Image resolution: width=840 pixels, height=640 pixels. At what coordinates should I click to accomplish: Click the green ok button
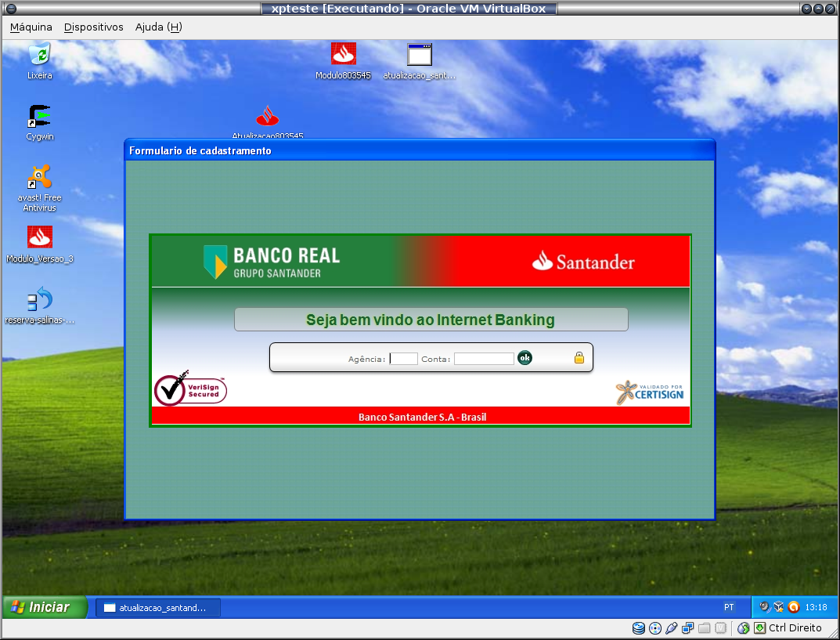pos(525,357)
